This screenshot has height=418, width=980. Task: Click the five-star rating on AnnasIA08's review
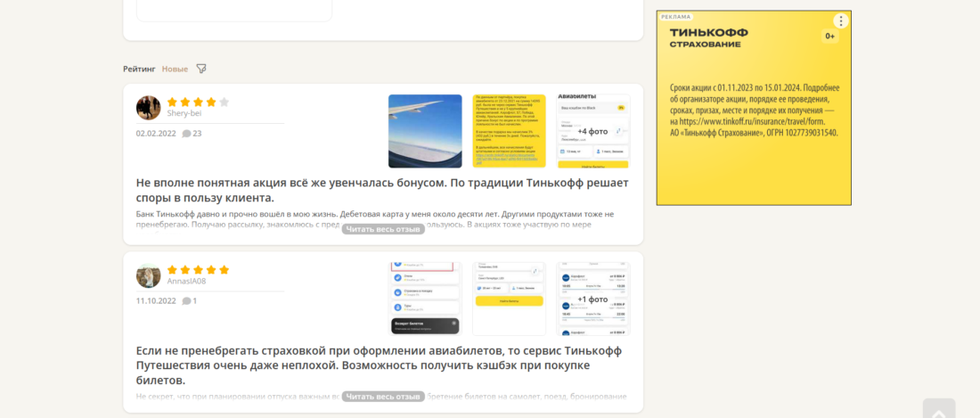coord(198,270)
